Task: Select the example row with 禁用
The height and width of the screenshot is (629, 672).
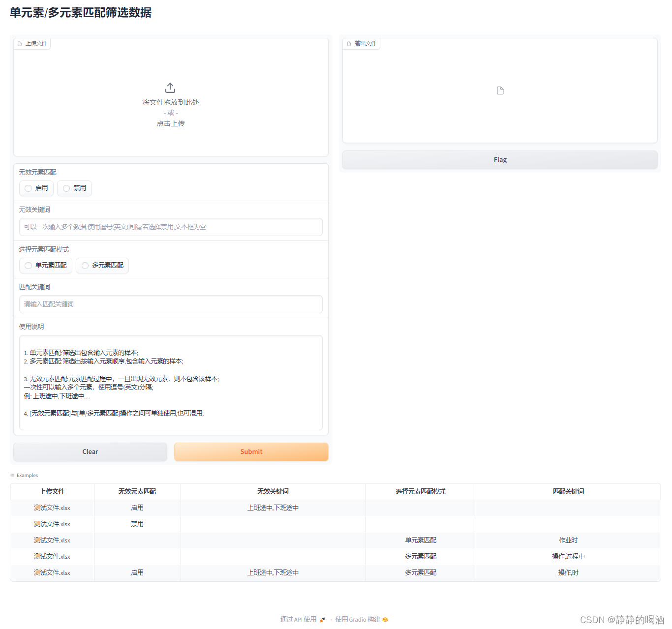Action: click(x=336, y=524)
